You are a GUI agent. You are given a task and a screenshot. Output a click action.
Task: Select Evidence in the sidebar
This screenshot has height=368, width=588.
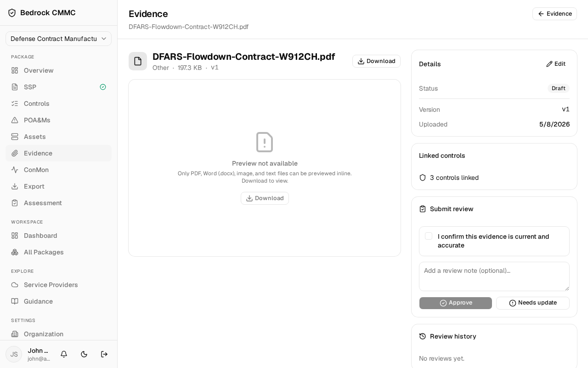58,153
